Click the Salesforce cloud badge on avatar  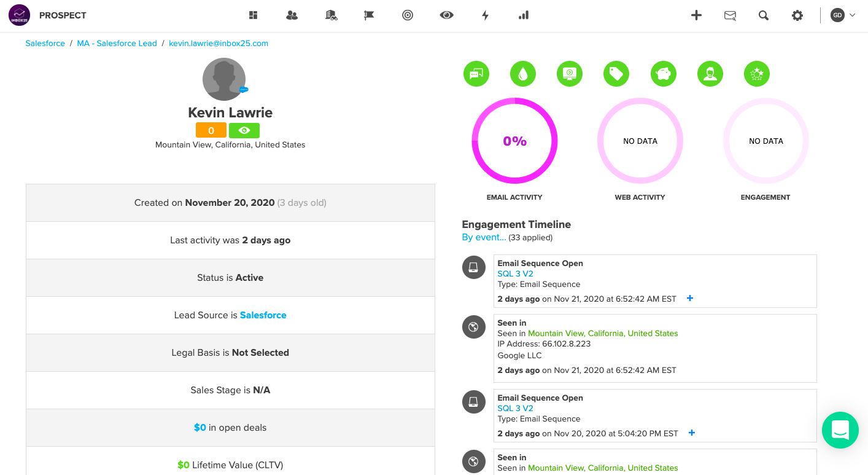pyautogui.click(x=244, y=90)
